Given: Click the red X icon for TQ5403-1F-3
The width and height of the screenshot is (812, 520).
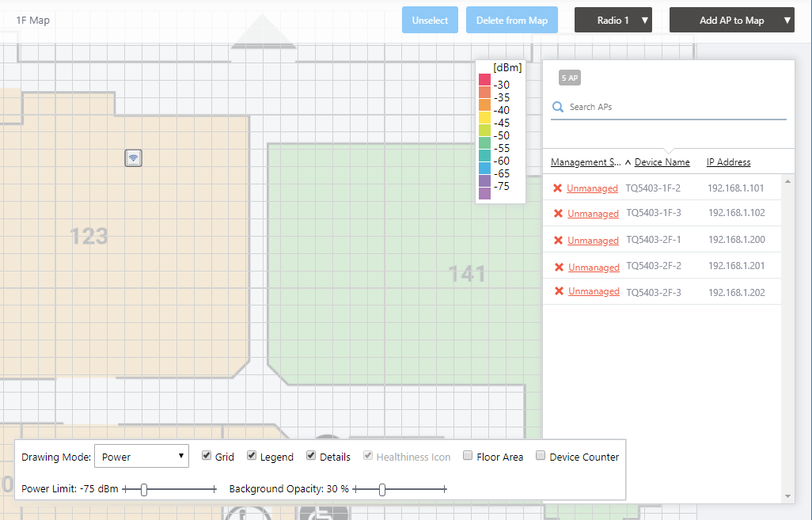Looking at the screenshot, I should (x=559, y=214).
